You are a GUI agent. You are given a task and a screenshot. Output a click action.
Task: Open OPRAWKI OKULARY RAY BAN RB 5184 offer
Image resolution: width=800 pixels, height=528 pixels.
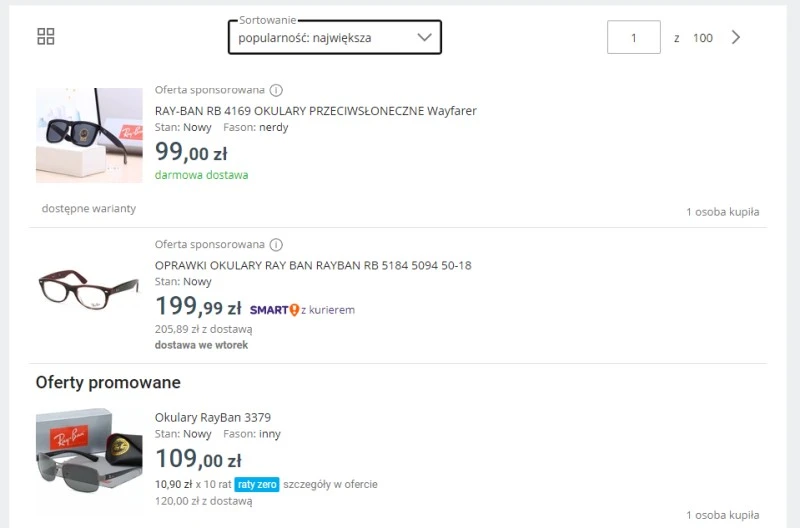313,266
